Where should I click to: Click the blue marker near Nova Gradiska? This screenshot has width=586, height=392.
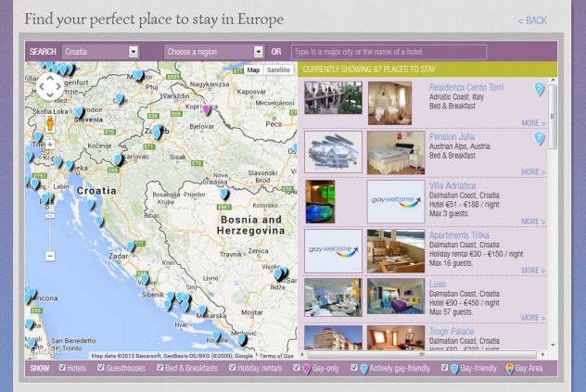coord(223,194)
